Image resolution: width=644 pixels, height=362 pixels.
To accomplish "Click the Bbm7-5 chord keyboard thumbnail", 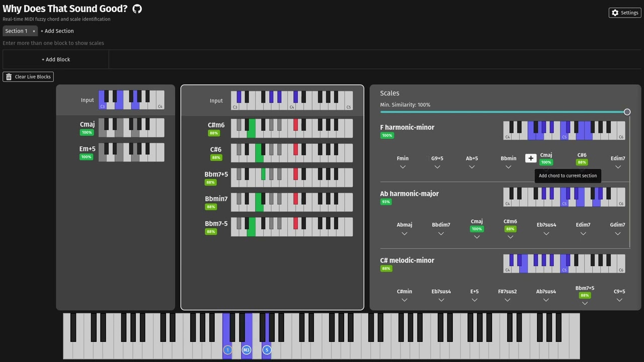I will [292, 227].
